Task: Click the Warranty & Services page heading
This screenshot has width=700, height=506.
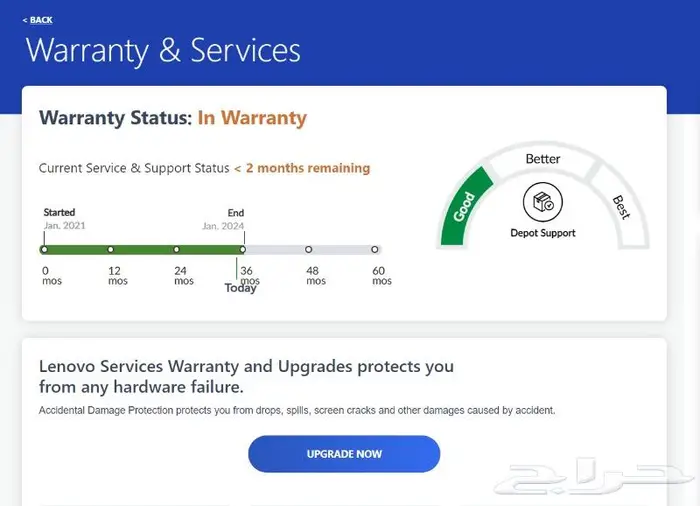Action: click(163, 50)
